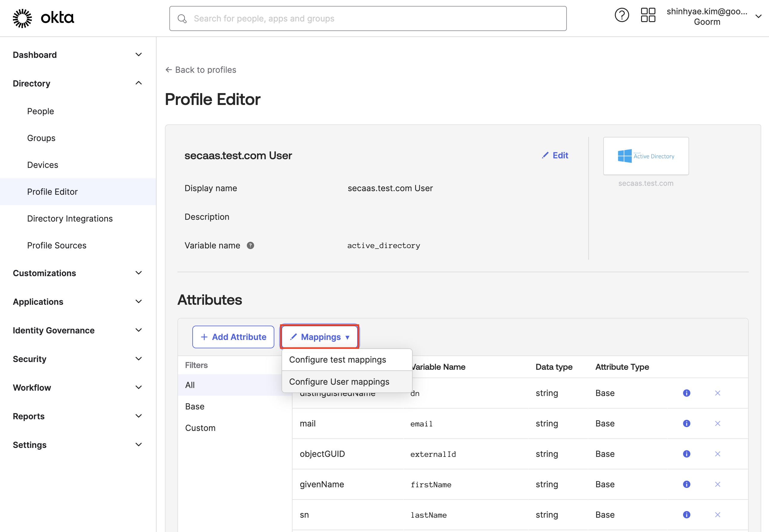Expand the Dashboard sidebar section
This screenshot has width=769, height=532.
point(138,55)
